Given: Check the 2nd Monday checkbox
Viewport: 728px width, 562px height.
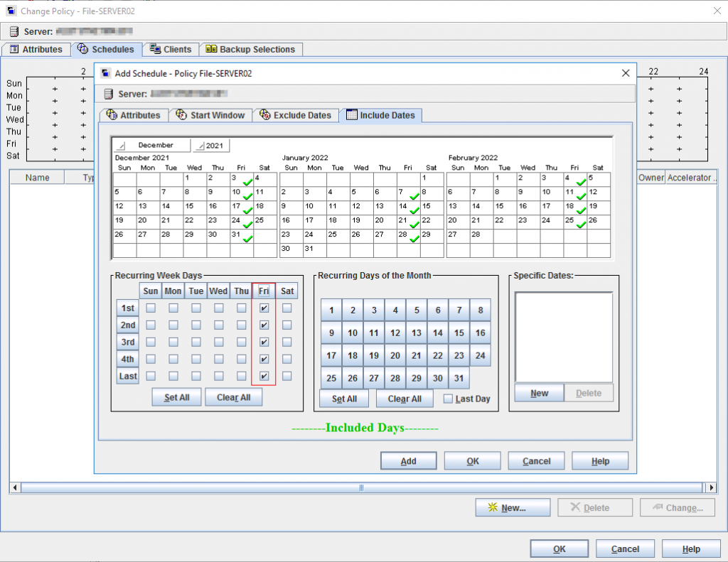Looking at the screenshot, I should click(x=173, y=325).
